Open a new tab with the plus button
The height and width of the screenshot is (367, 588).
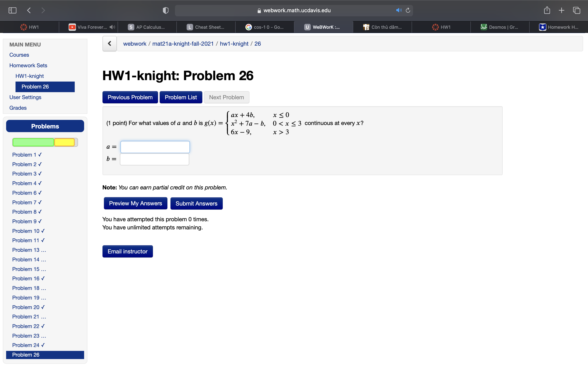click(561, 10)
